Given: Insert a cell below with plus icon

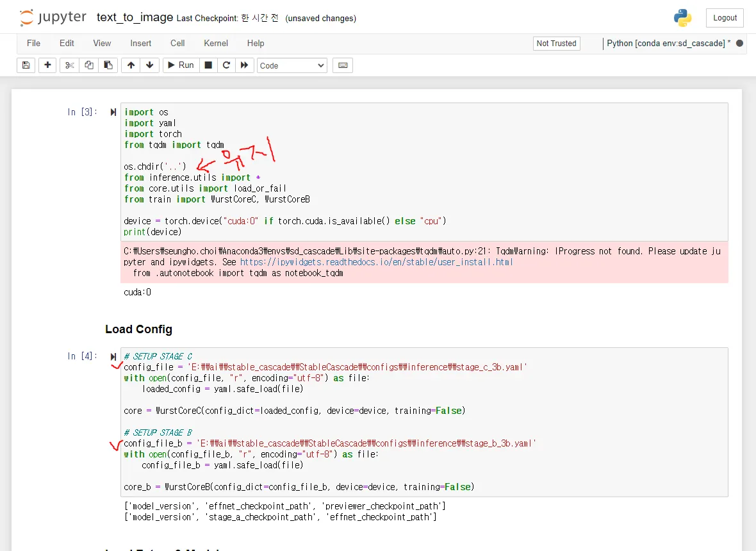Looking at the screenshot, I should coord(47,65).
